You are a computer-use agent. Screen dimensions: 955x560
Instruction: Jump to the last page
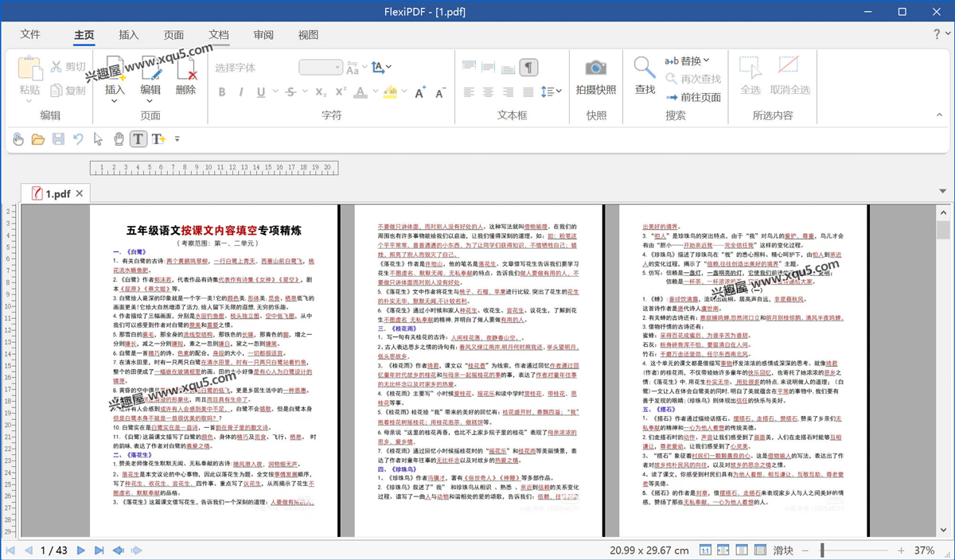(99, 550)
